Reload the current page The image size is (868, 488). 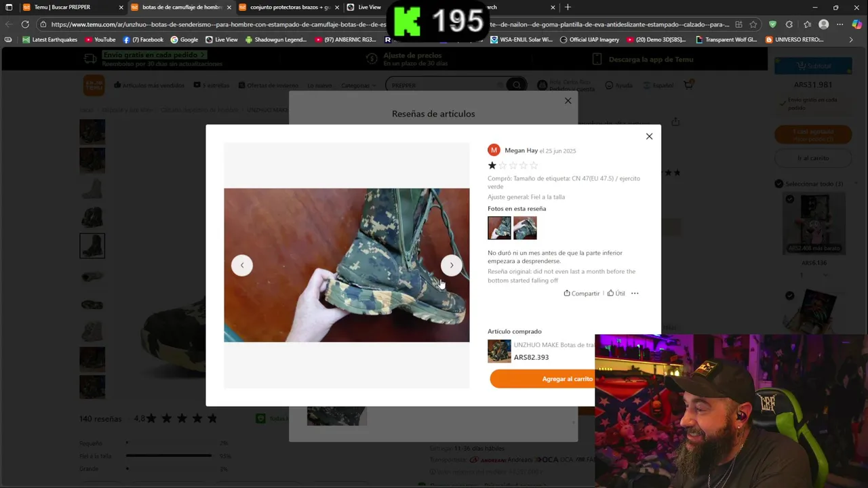click(x=25, y=24)
